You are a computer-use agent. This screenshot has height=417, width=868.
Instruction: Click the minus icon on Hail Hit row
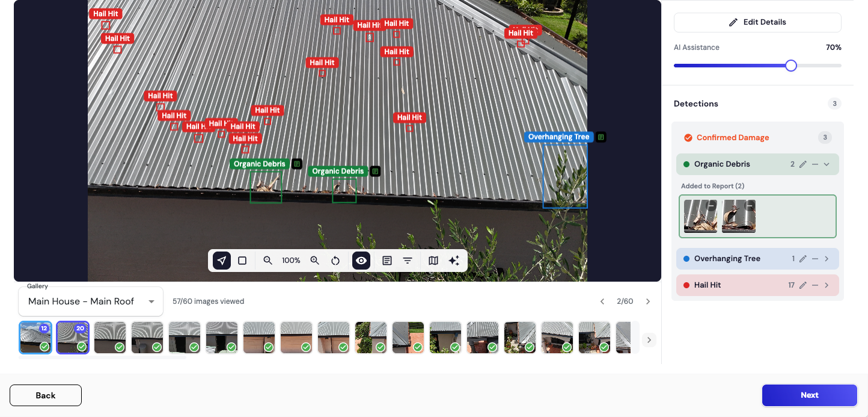(x=815, y=285)
